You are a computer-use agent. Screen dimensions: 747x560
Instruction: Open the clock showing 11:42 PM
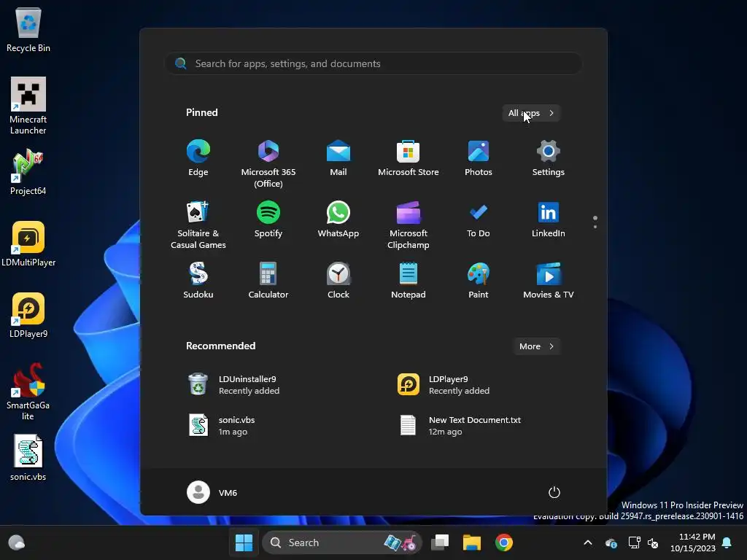[693, 542]
